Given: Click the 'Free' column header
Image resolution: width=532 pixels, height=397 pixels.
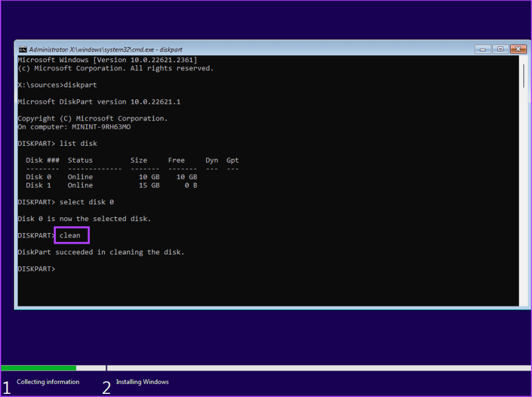Looking at the screenshot, I should (177, 160).
